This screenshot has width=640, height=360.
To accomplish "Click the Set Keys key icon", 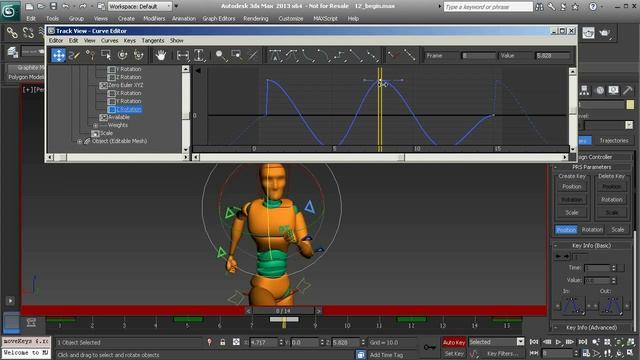I will point(429,347).
